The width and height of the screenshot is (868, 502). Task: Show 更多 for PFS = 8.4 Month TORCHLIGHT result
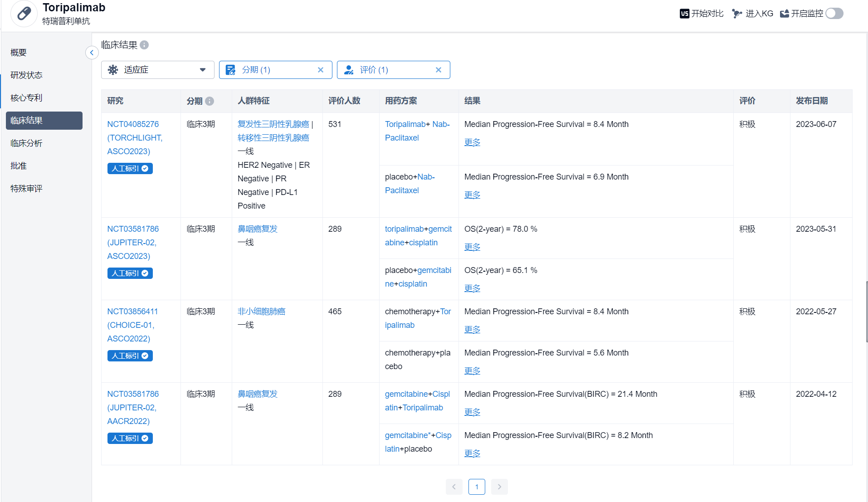click(472, 142)
